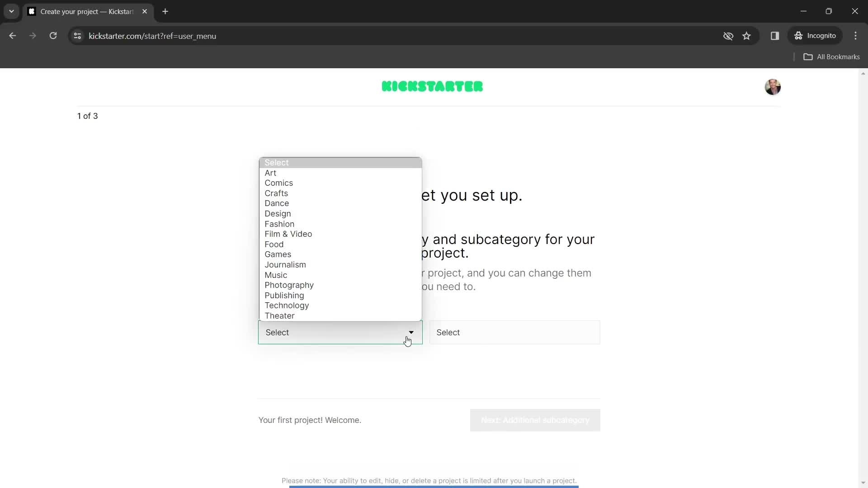Screen dimensions: 868x488
Task: Click the 'Select' placeholder option
Action: pyautogui.click(x=340, y=162)
